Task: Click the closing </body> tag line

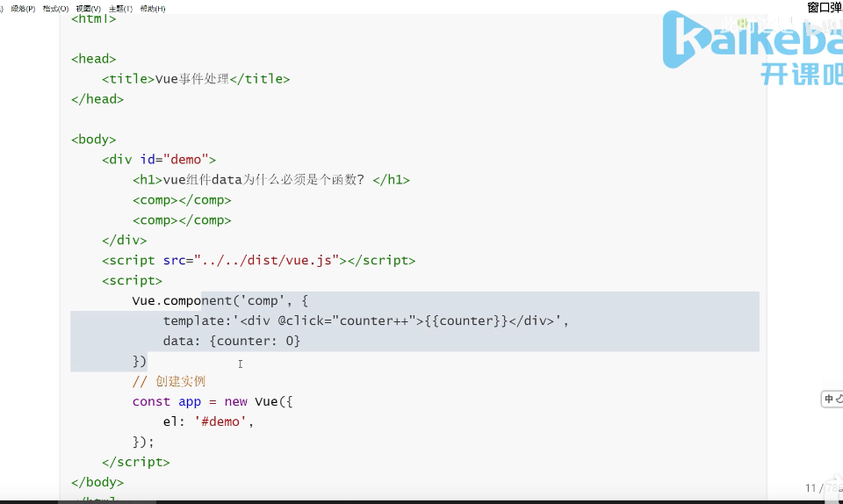Action: click(x=97, y=482)
